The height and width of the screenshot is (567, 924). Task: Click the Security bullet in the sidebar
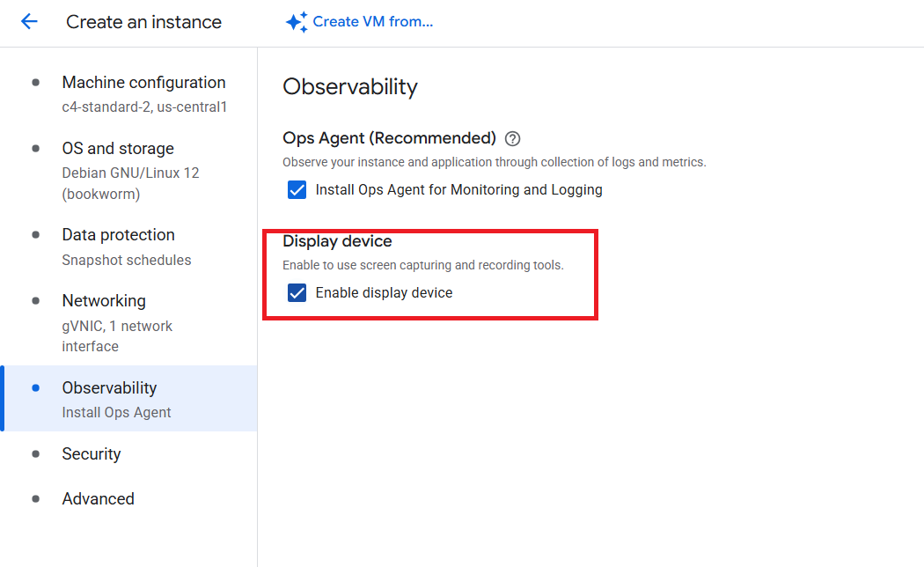(36, 454)
